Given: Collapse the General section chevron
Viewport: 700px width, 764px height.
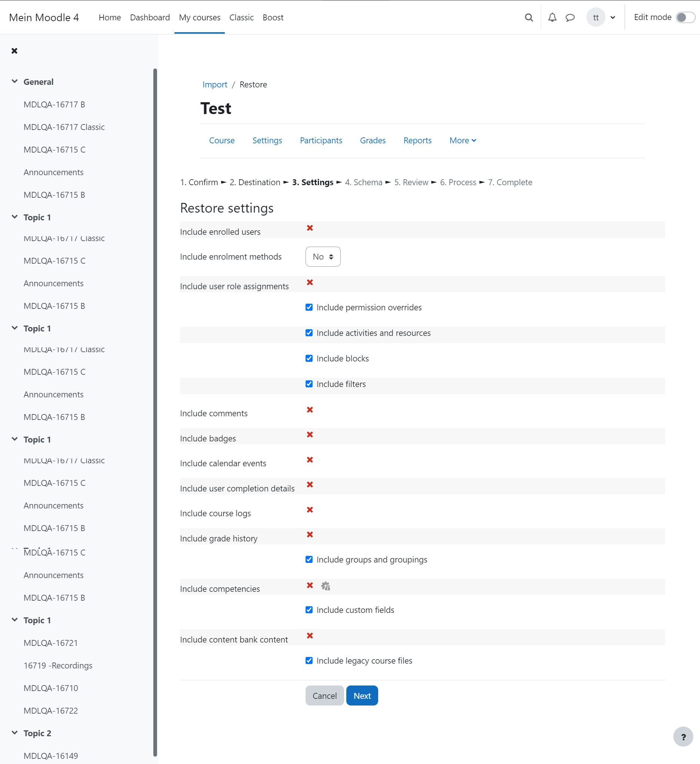Looking at the screenshot, I should (15, 81).
